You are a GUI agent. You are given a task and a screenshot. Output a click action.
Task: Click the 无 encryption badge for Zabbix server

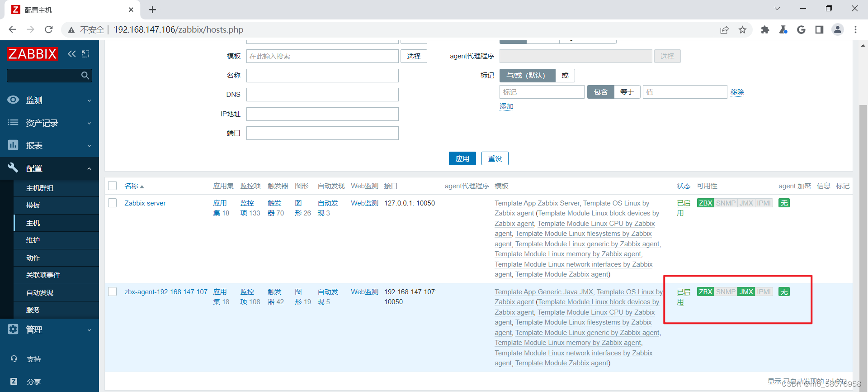784,203
